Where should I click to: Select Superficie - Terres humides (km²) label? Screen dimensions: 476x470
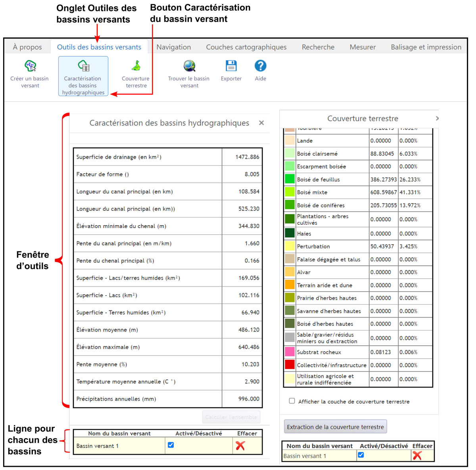[x=121, y=313]
